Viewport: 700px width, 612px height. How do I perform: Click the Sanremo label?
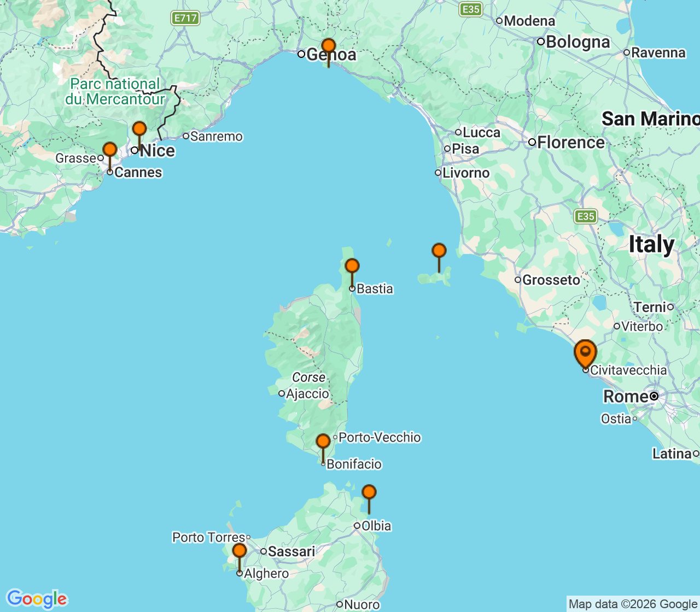click(217, 137)
